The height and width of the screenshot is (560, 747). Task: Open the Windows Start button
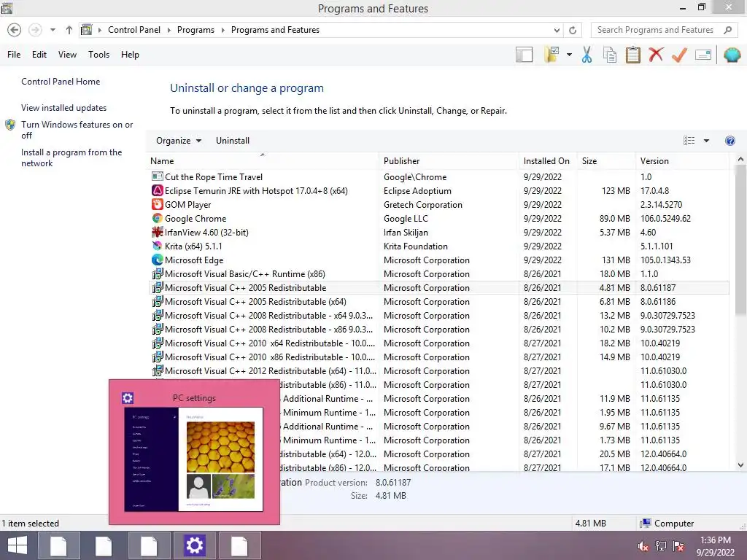(18, 545)
